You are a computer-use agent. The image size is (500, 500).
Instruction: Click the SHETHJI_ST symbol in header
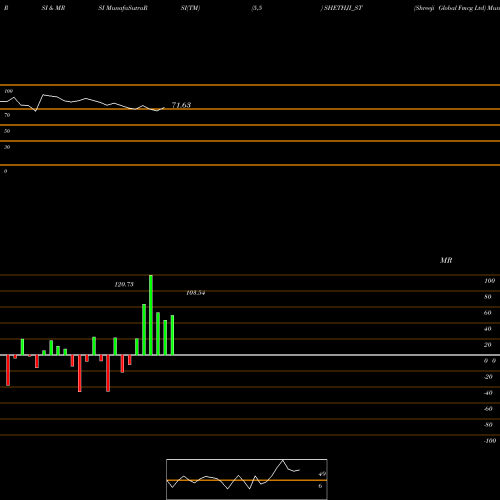[x=343, y=8]
